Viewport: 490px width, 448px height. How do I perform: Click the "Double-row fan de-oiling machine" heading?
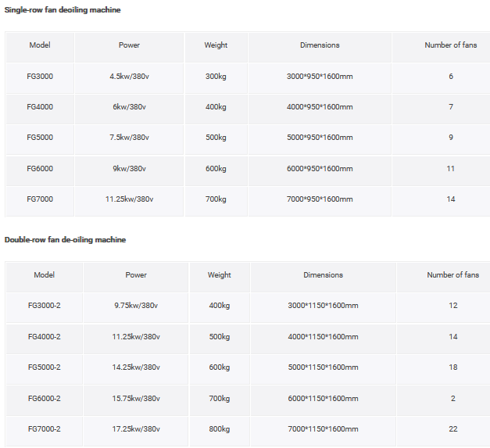coord(65,239)
